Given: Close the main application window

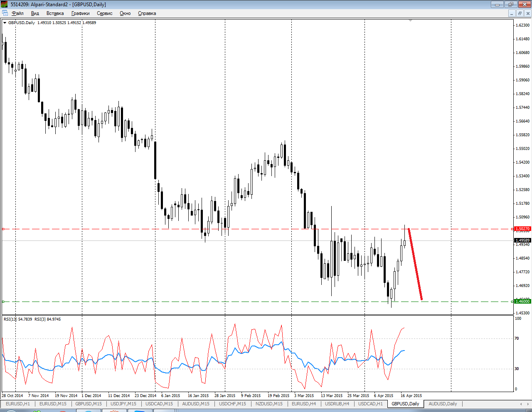Looking at the screenshot, I should (x=525, y=4).
